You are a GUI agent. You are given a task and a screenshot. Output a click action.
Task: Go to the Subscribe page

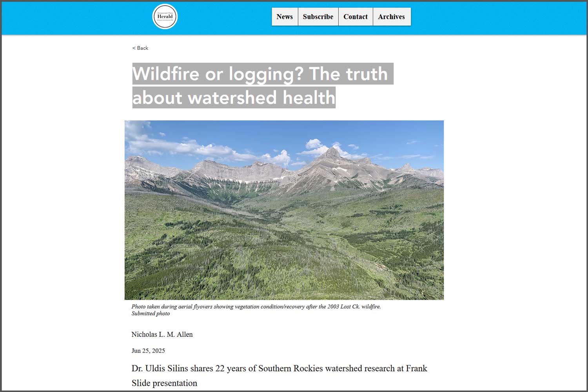click(x=318, y=17)
